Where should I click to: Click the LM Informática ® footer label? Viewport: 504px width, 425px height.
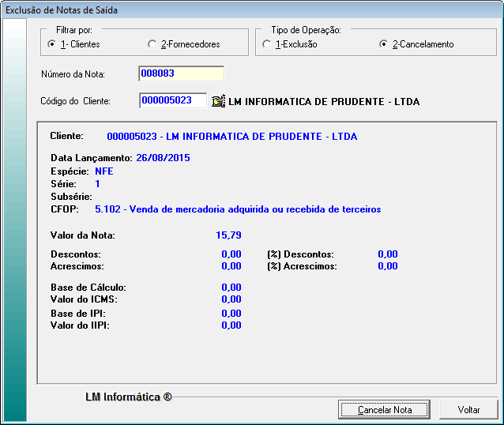tap(128, 397)
